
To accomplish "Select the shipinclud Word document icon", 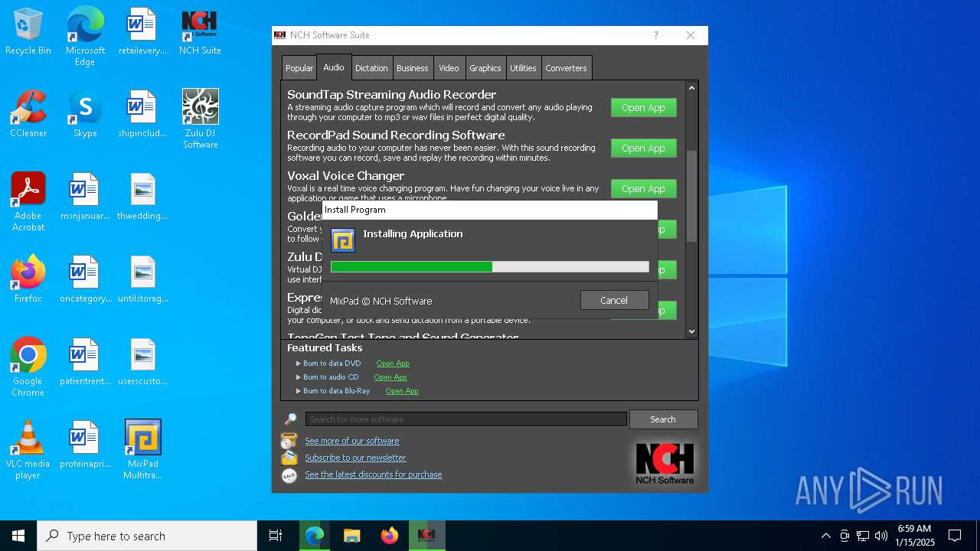I will [142, 115].
